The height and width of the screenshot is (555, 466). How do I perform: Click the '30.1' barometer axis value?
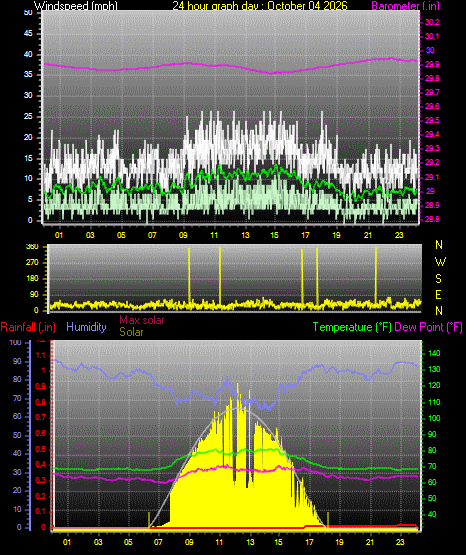tap(432, 36)
